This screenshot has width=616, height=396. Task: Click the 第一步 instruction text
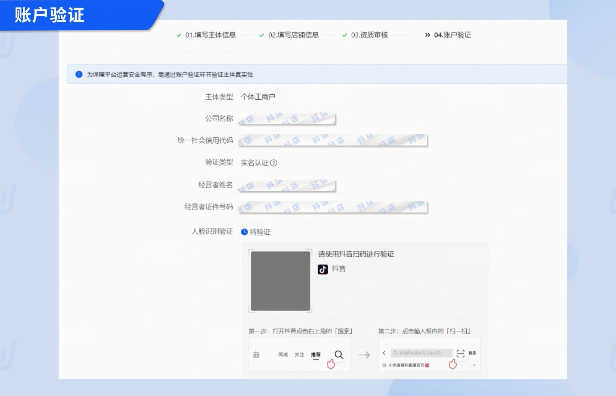301,331
